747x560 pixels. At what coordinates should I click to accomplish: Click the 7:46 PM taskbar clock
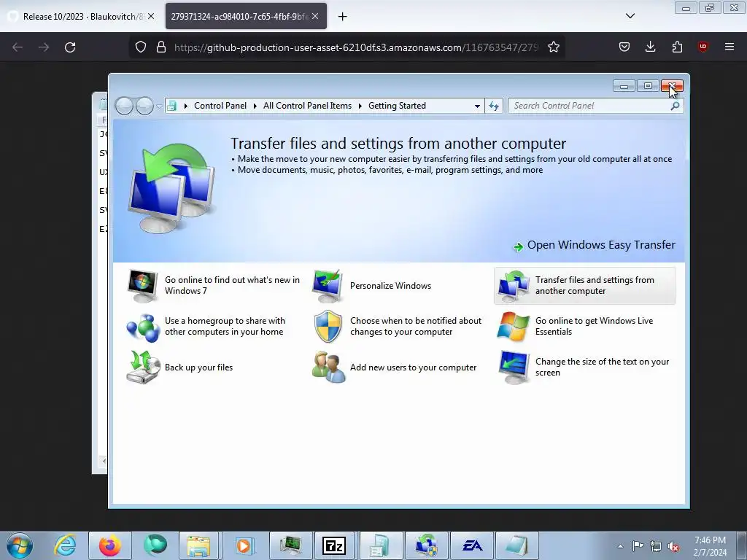pyautogui.click(x=710, y=546)
